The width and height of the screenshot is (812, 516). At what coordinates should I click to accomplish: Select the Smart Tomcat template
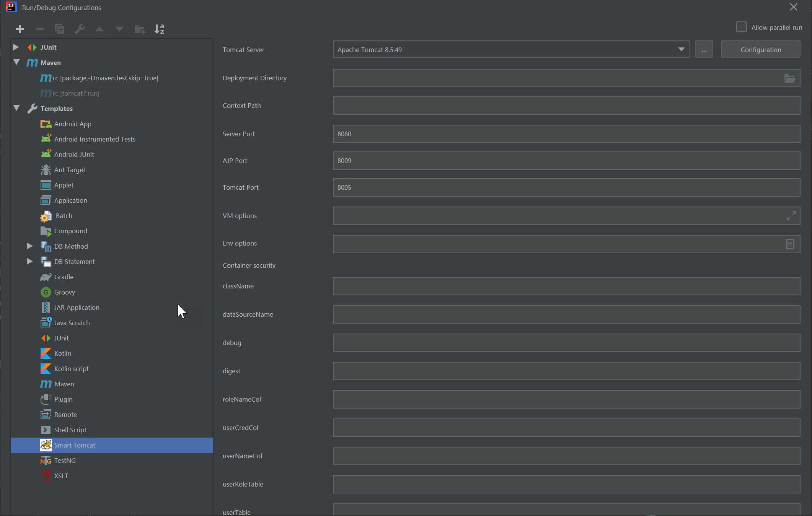click(x=112, y=445)
